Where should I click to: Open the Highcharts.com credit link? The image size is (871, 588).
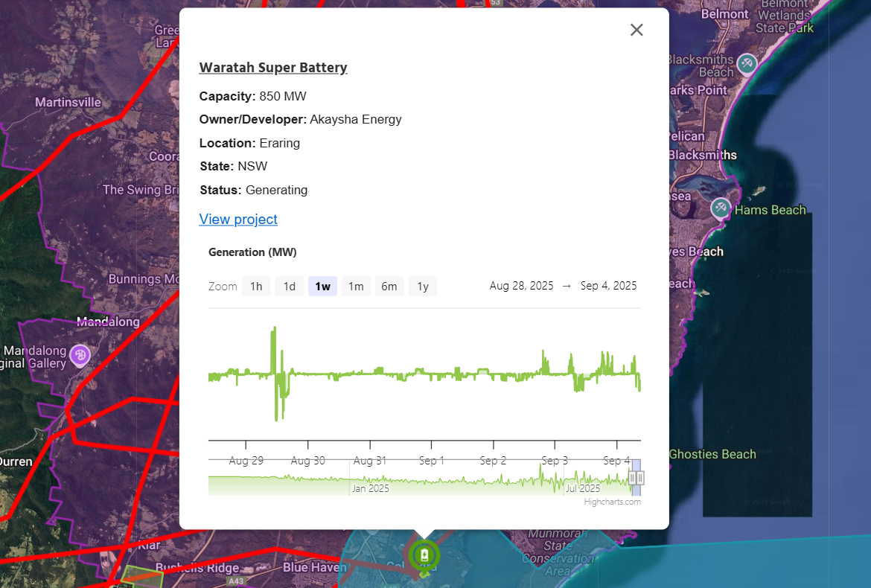coord(612,502)
